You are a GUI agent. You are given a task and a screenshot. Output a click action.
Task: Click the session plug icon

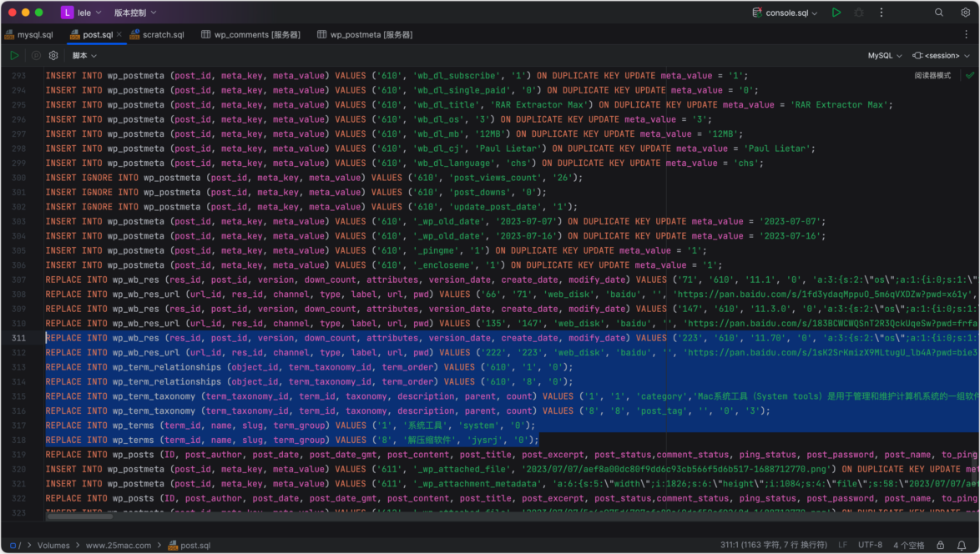tap(917, 56)
